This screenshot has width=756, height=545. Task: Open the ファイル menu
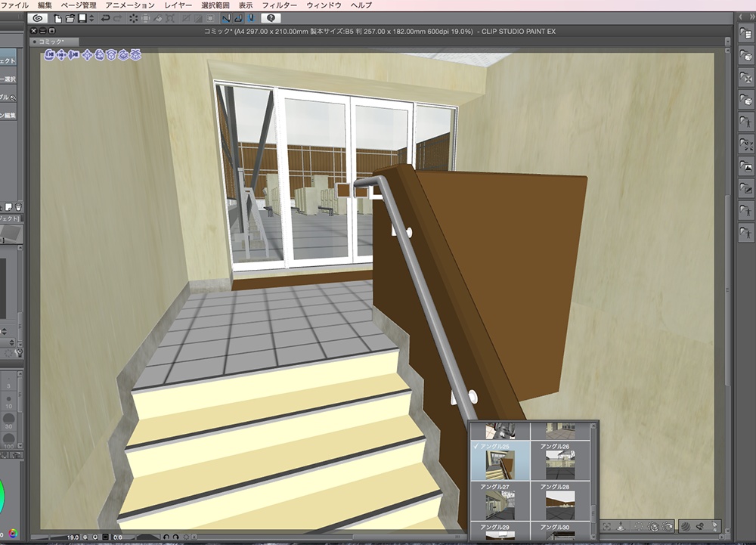click(x=15, y=5)
